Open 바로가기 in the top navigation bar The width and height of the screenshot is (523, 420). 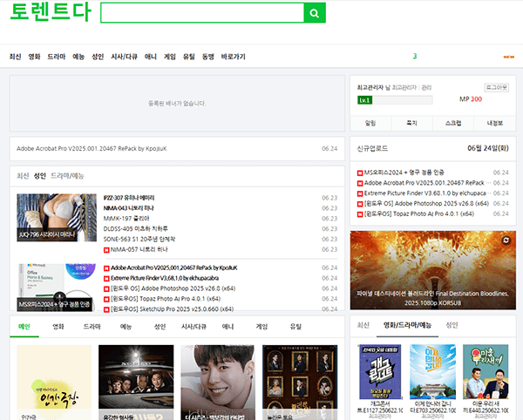pos(233,57)
